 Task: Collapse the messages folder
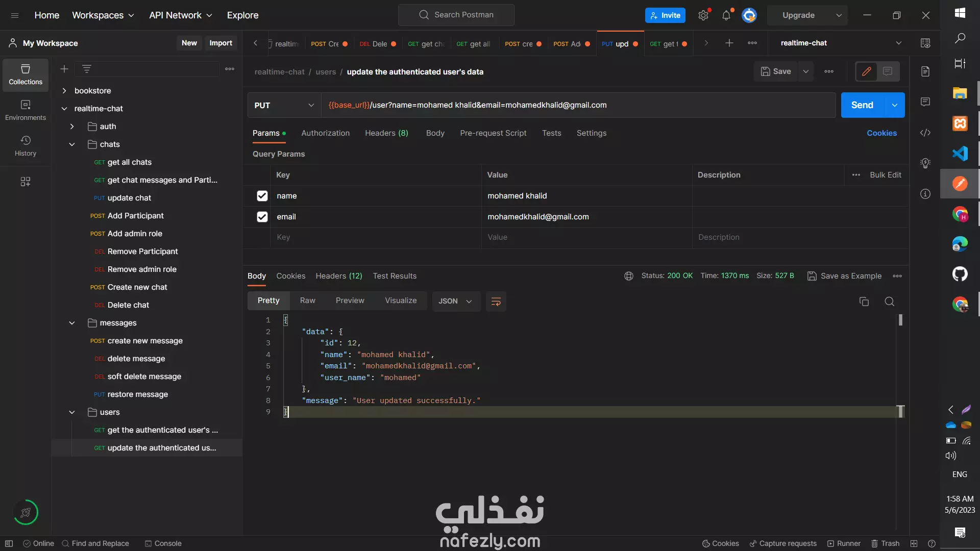(x=72, y=323)
